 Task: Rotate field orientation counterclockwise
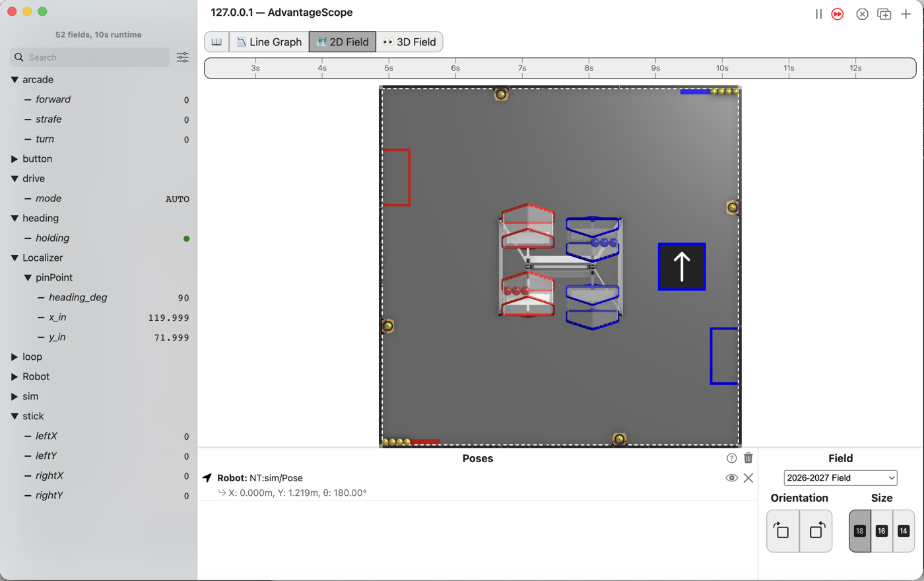[816, 530]
